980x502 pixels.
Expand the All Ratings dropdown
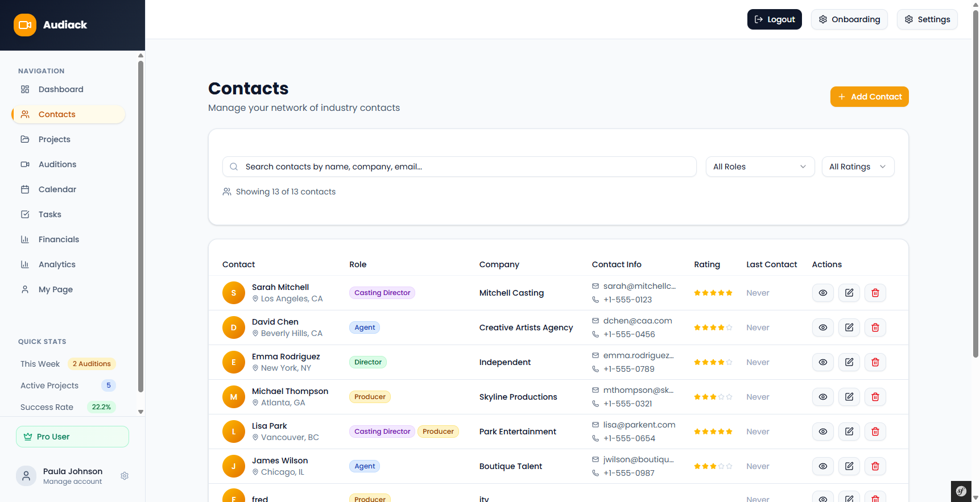coord(857,167)
